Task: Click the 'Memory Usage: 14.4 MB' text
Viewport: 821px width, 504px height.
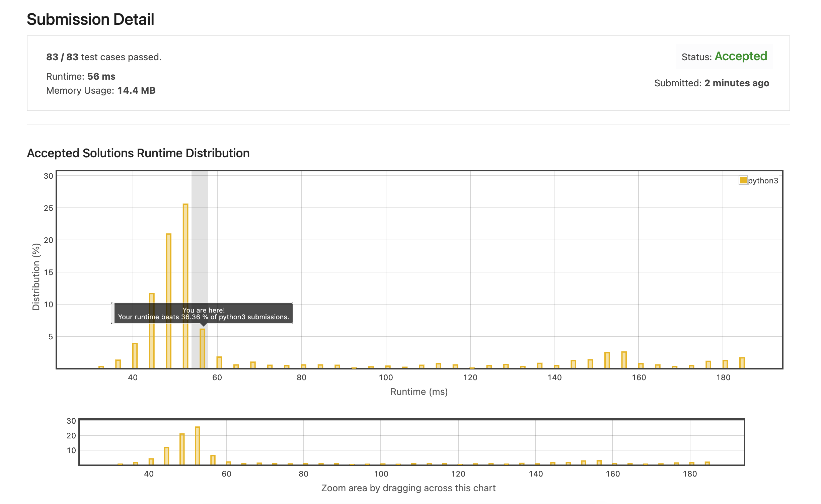Action: (x=101, y=90)
